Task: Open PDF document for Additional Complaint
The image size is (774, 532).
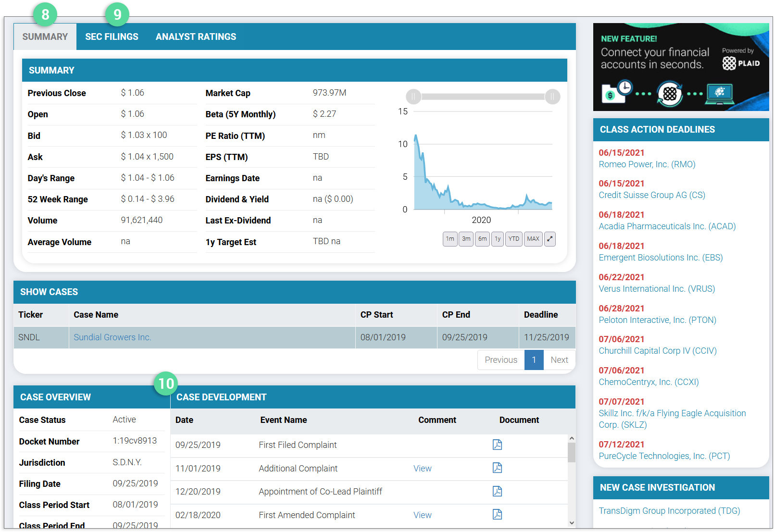Action: click(x=497, y=468)
